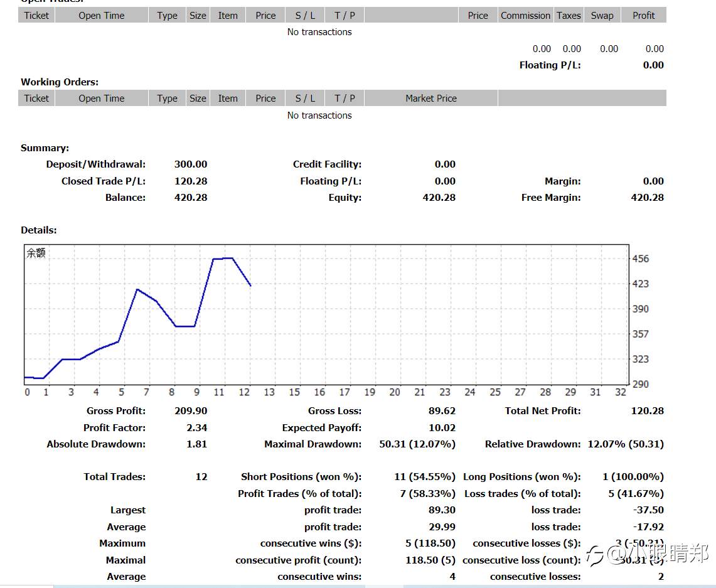Click the 余额 label in the chart
This screenshot has height=588, width=716.
coord(36,253)
